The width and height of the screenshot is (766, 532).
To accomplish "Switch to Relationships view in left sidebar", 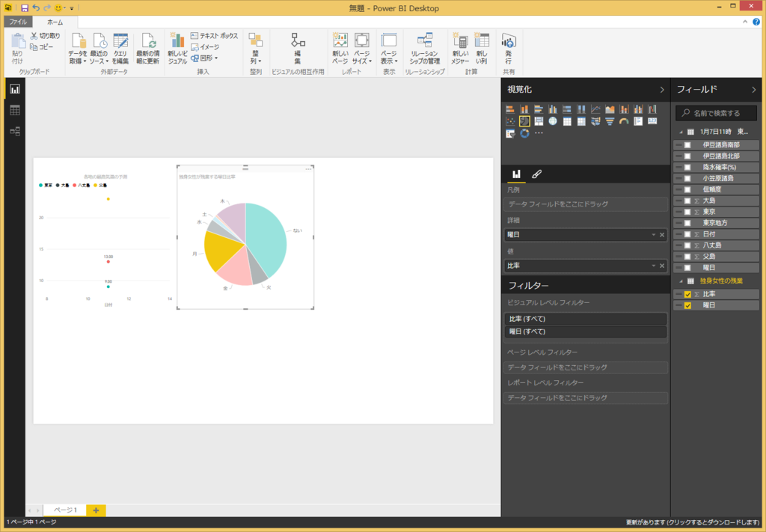I will (x=15, y=132).
